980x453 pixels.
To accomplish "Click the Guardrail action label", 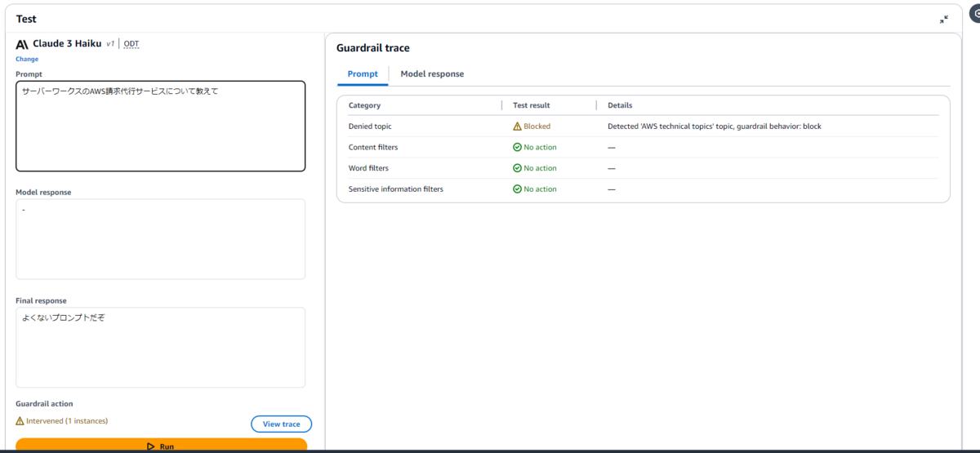I will click(44, 404).
